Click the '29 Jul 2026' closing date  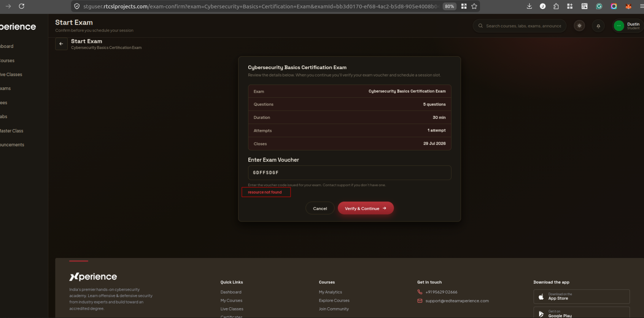(x=434, y=144)
